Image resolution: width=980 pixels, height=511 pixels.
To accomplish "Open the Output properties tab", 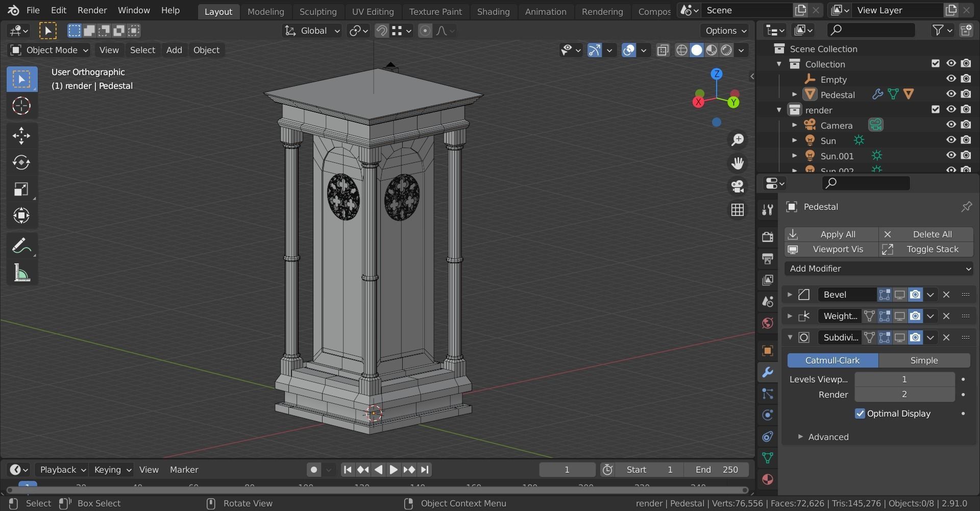I will pos(767,258).
